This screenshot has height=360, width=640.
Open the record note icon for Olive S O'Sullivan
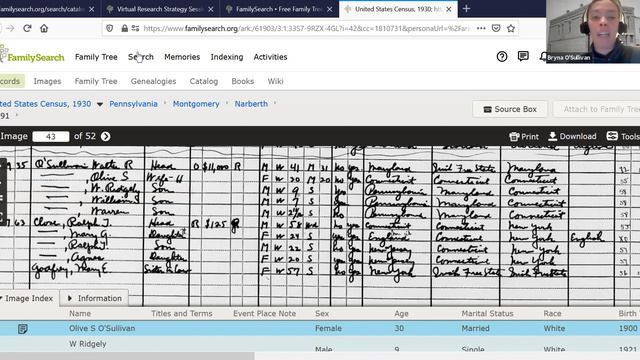22,329
